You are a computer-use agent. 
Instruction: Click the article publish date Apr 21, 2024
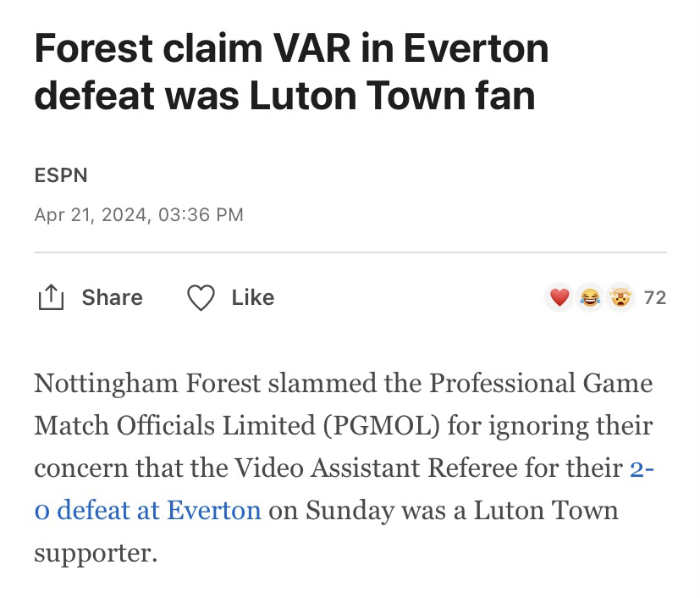[91, 215]
